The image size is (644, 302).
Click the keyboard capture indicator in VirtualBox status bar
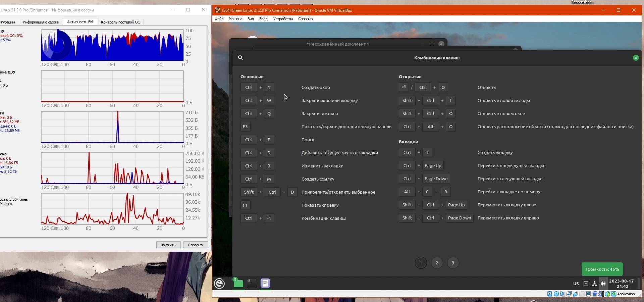click(x=614, y=294)
